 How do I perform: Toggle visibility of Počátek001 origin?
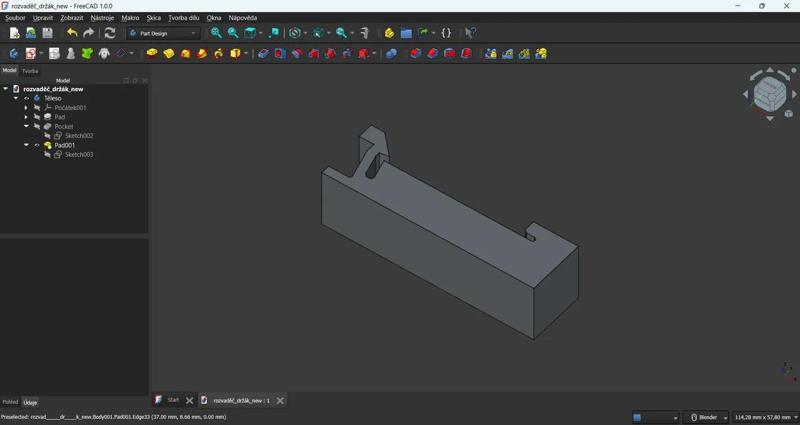pyautogui.click(x=37, y=108)
